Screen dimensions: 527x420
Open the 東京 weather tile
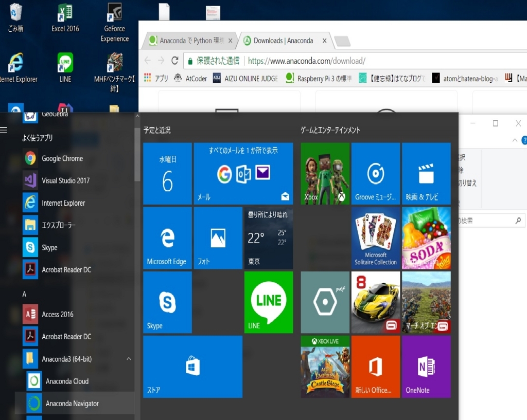click(269, 238)
